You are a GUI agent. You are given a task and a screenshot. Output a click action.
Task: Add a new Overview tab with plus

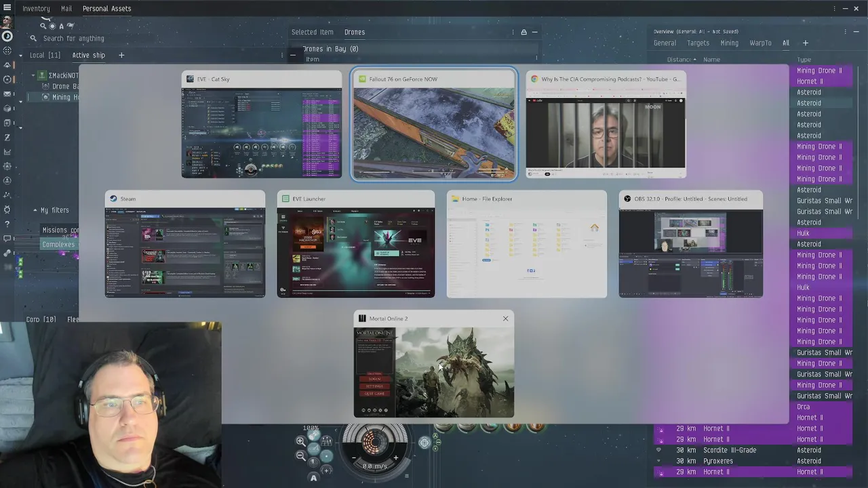[806, 43]
